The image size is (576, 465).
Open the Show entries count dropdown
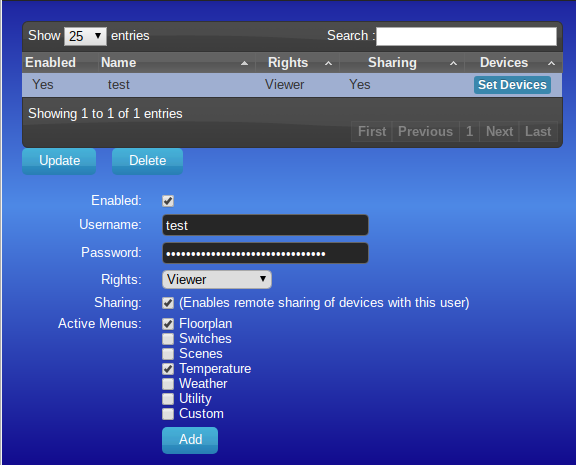coord(85,36)
